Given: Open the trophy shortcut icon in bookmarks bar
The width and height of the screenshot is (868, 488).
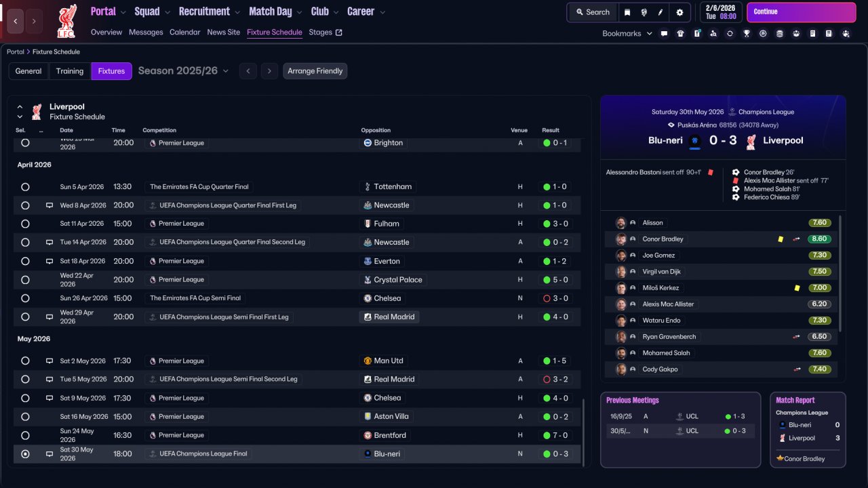Looking at the screenshot, I should [747, 33].
